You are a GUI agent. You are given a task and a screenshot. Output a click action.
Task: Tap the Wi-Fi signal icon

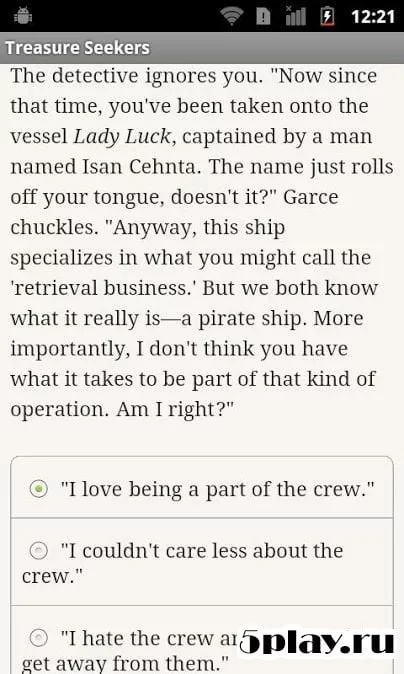click(x=232, y=16)
